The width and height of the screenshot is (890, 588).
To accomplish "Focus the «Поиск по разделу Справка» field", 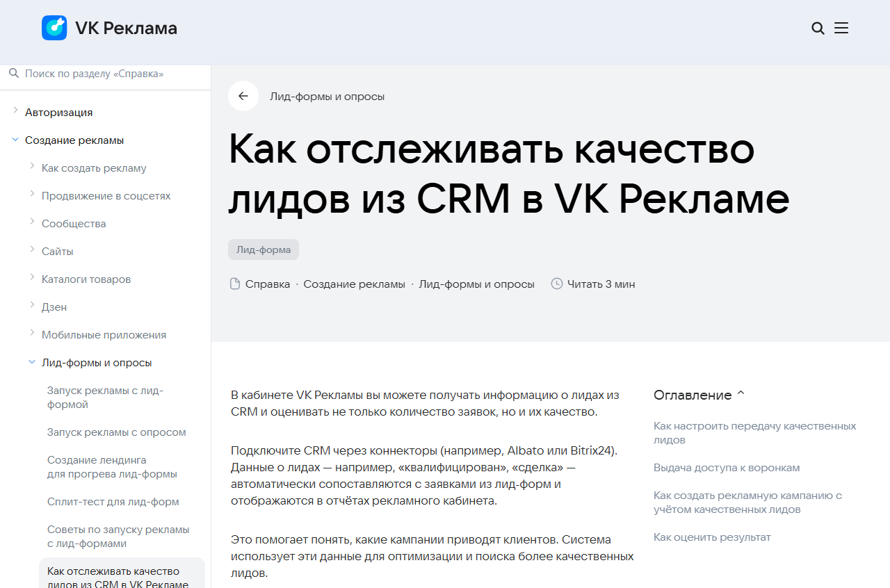I will (x=105, y=74).
